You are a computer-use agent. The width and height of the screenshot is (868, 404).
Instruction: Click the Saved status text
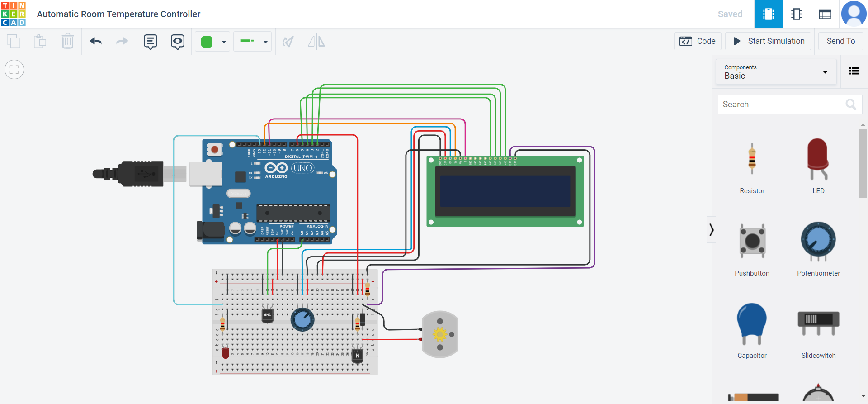(x=730, y=14)
